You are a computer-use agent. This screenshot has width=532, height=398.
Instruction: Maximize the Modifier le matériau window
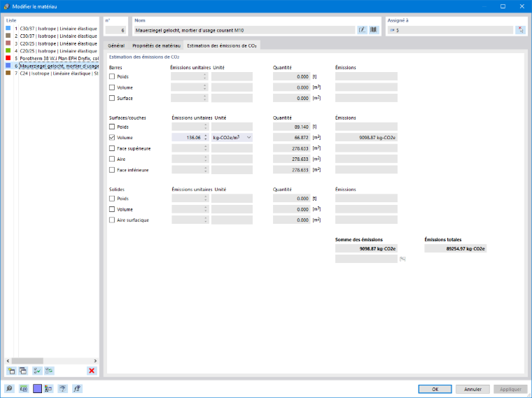(503, 6)
